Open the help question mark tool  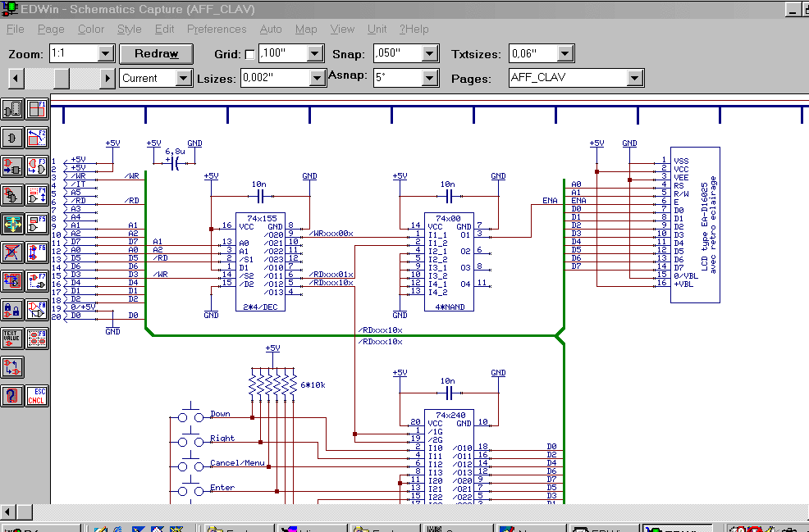point(12,395)
